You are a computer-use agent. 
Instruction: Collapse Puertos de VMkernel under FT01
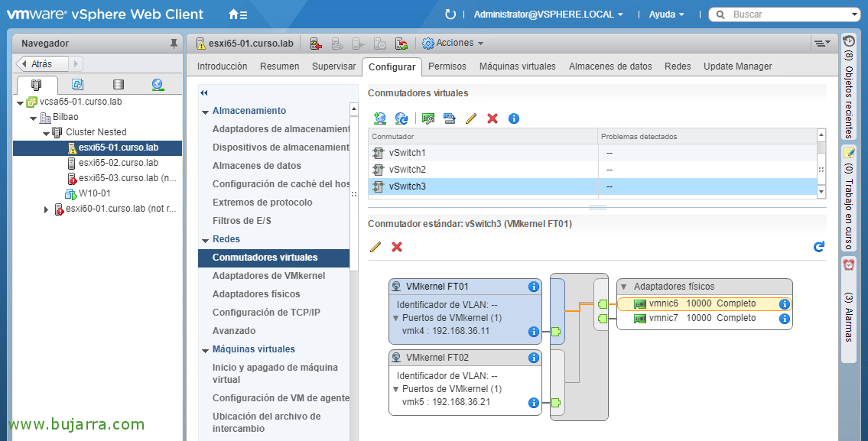[x=396, y=318]
